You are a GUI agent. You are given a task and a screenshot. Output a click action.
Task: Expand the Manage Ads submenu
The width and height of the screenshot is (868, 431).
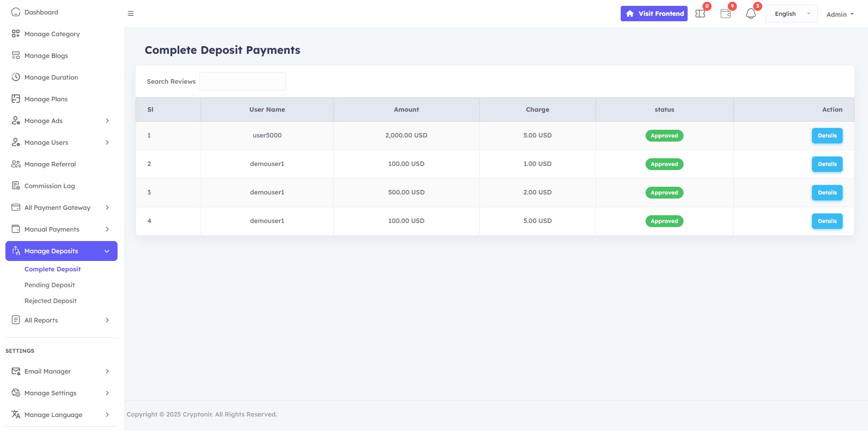click(107, 121)
